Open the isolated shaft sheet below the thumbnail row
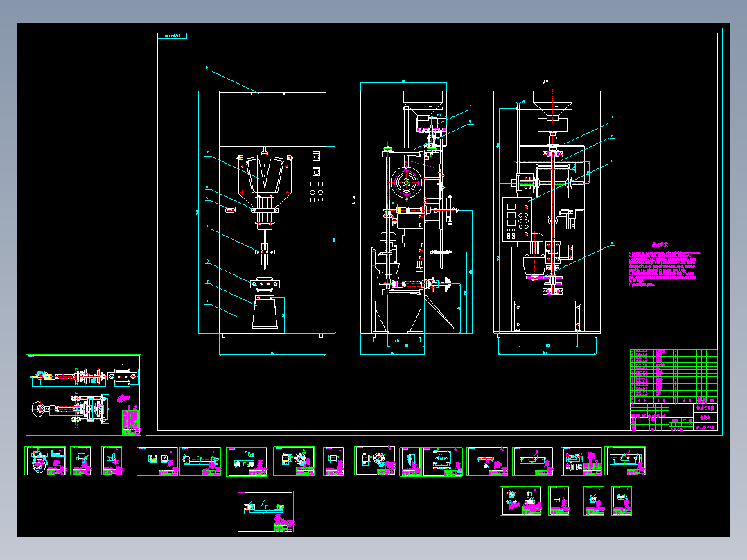Screen dimensions: 747x560 (265, 511)
